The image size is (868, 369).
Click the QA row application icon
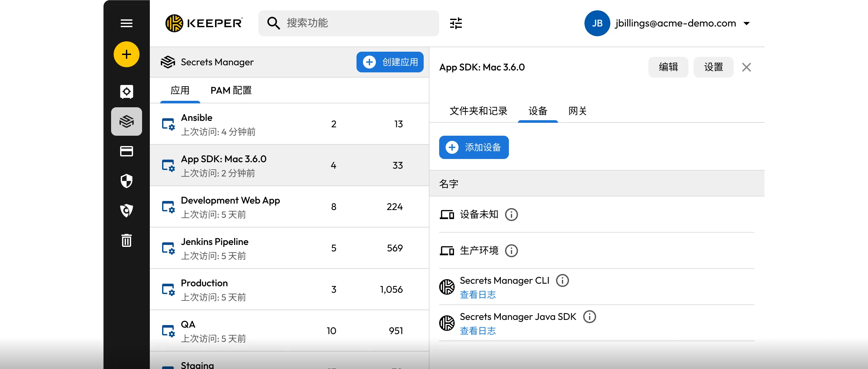click(x=168, y=331)
